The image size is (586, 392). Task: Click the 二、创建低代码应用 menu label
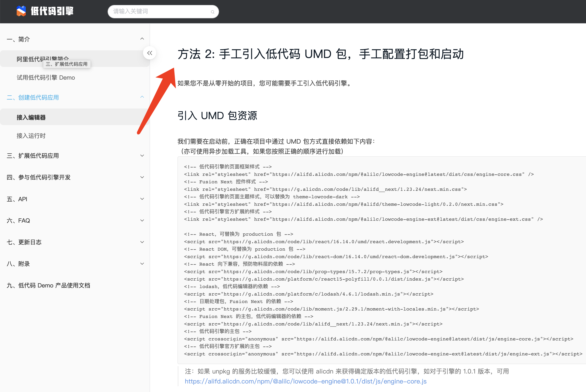click(x=33, y=97)
